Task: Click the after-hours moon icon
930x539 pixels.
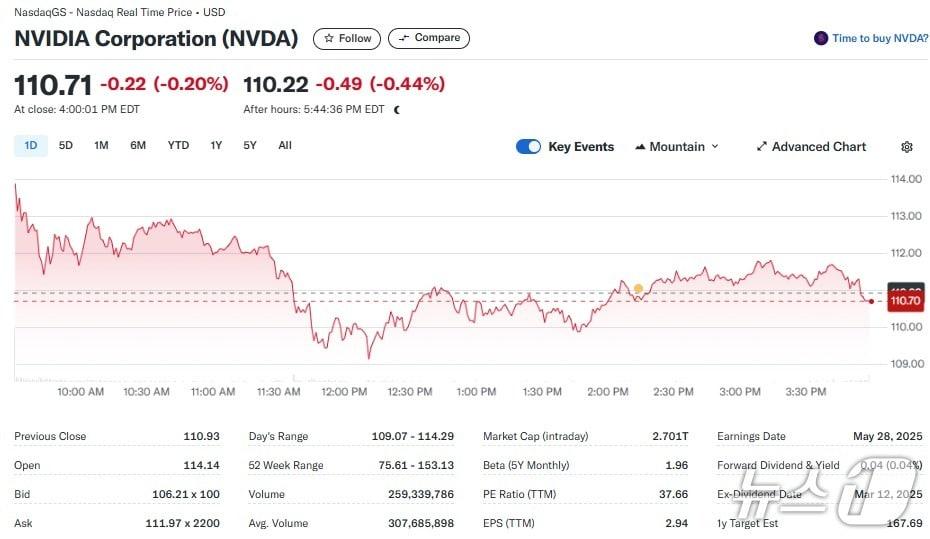Action: point(397,110)
